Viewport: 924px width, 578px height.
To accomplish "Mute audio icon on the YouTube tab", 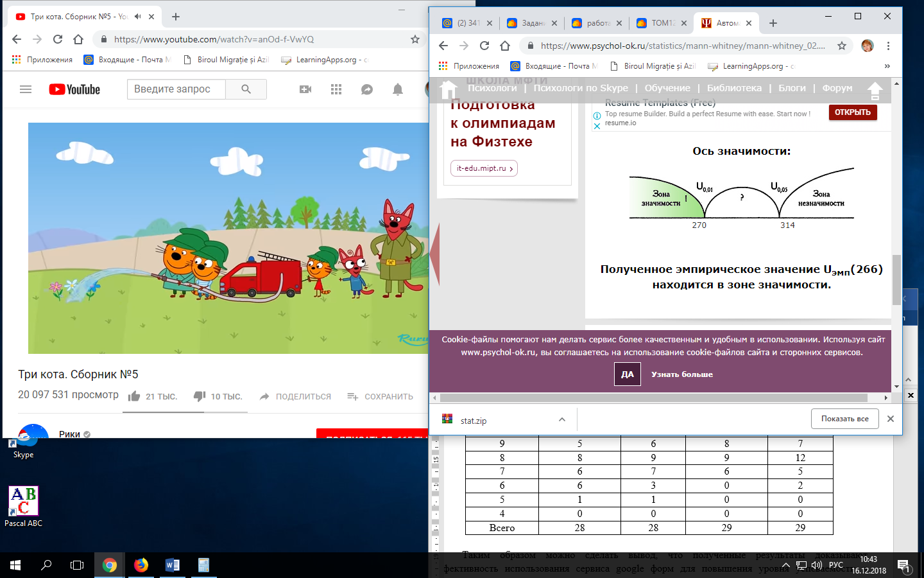I will click(137, 17).
